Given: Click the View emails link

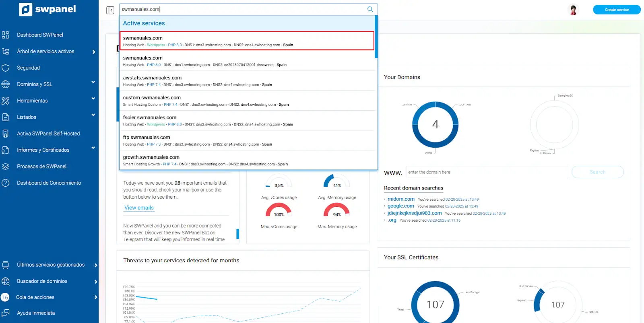Looking at the screenshot, I should pos(139,208).
